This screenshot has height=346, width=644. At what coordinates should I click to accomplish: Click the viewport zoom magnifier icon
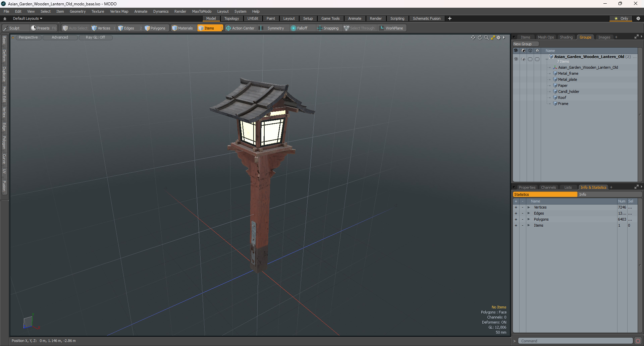point(486,38)
